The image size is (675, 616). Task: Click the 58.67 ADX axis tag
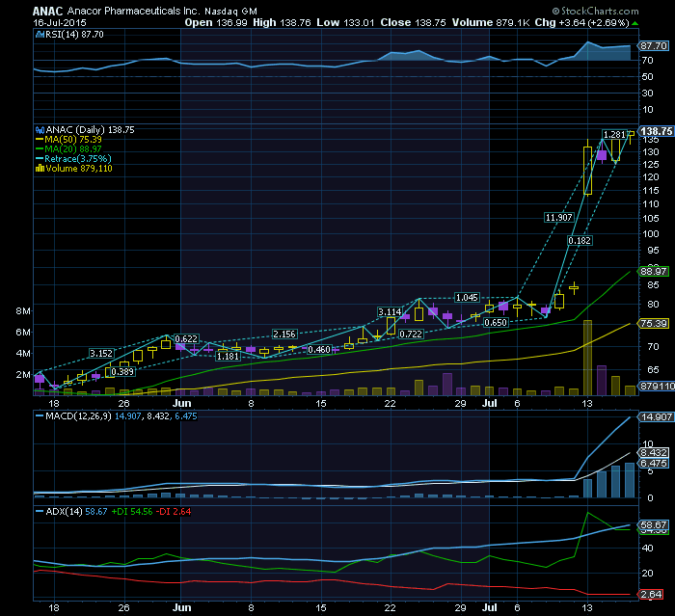654,524
